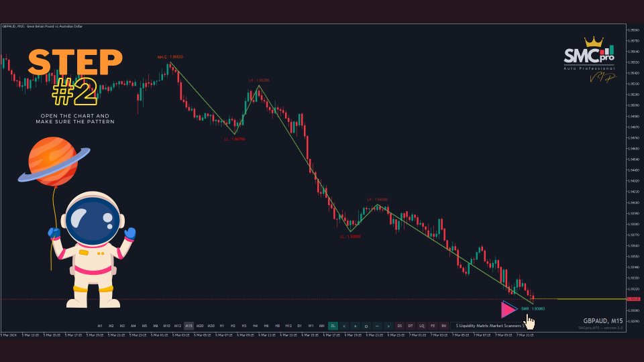Click the RN button in toolbar

coord(444,325)
